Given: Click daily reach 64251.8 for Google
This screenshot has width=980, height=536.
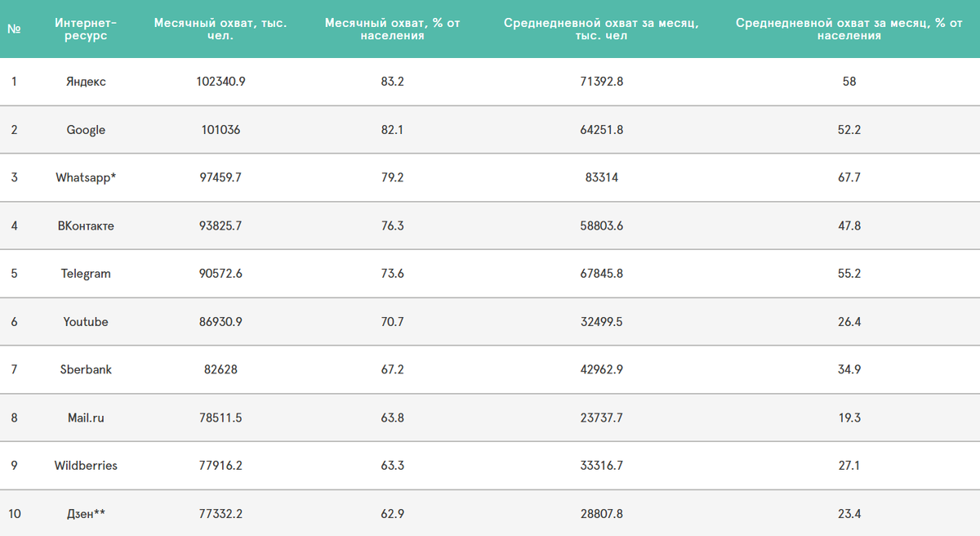Looking at the screenshot, I should click(601, 130).
